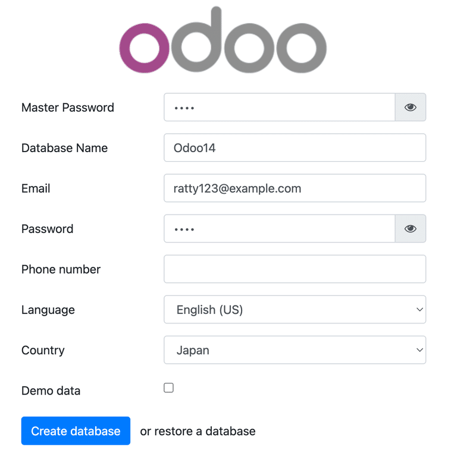Image resolution: width=476 pixels, height=466 pixels.
Task: Click into the Database Name field
Action: (295, 147)
